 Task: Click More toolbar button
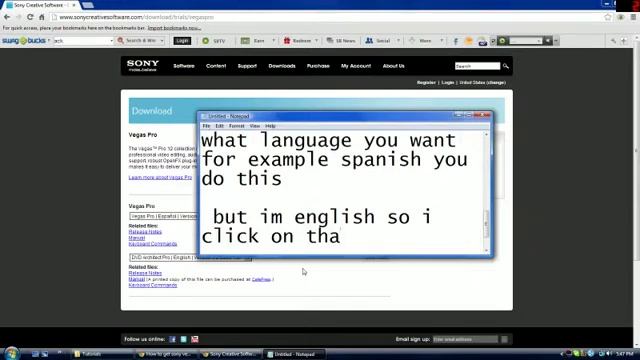[x=421, y=41]
